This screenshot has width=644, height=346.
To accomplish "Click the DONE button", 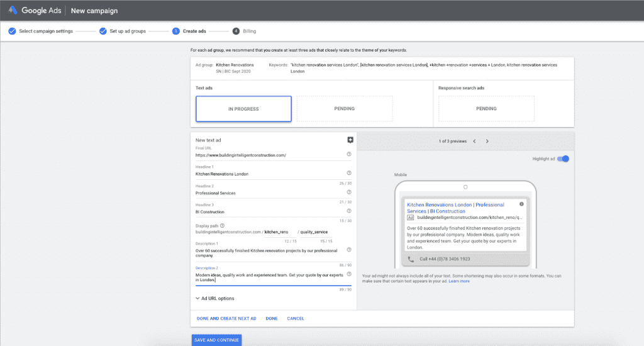I will [x=272, y=318].
